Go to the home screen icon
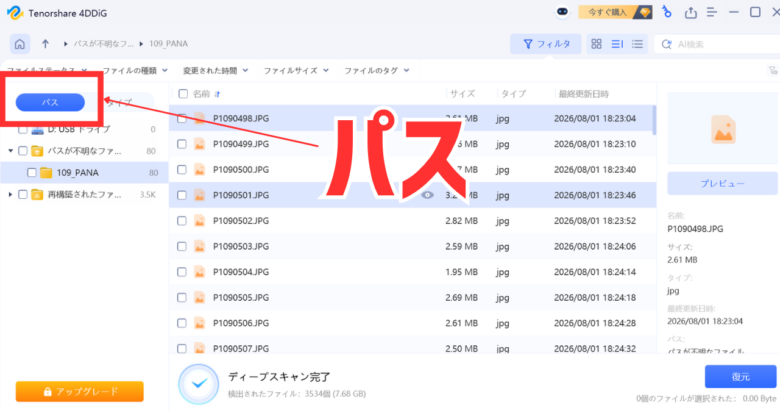 click(20, 44)
